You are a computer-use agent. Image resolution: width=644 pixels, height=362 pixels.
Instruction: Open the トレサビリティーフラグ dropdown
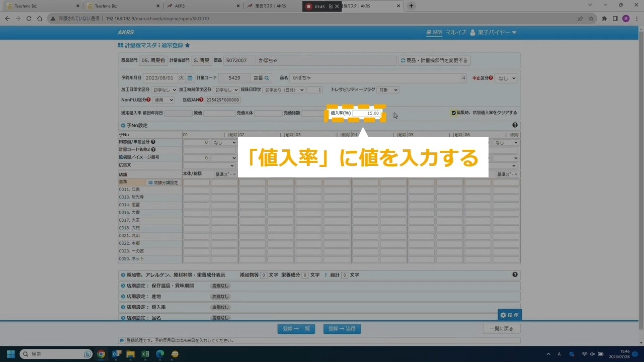point(388,89)
